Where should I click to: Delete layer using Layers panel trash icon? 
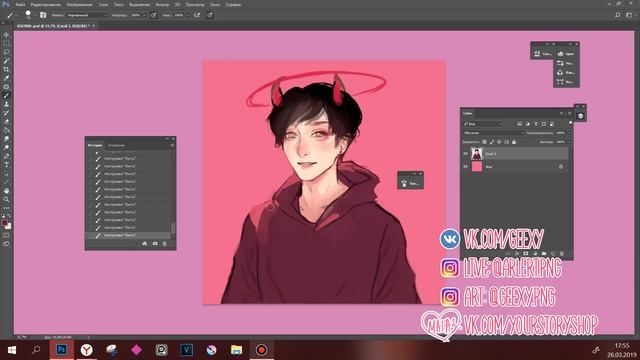(562, 253)
